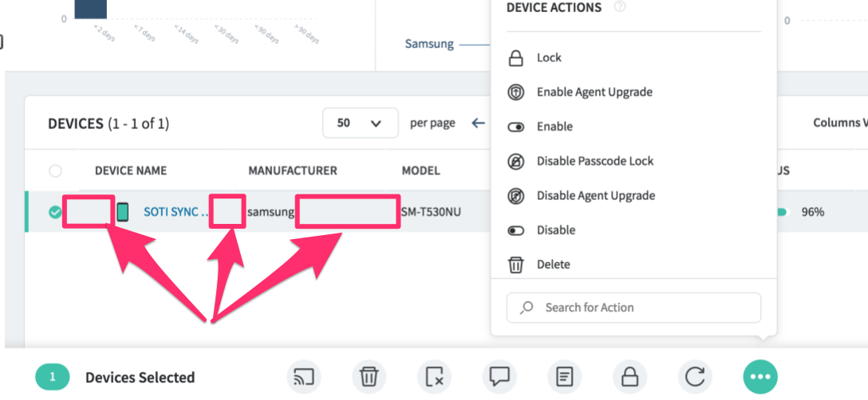
Task: Click the Device Actions help question icon
Action: pyautogui.click(x=620, y=7)
